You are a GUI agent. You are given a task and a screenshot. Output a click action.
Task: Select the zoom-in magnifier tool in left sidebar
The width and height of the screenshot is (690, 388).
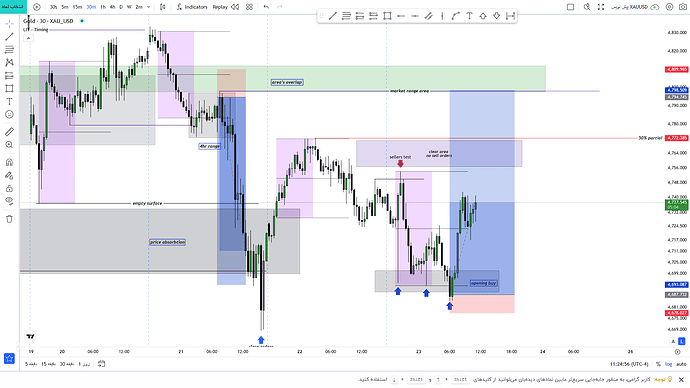9,145
